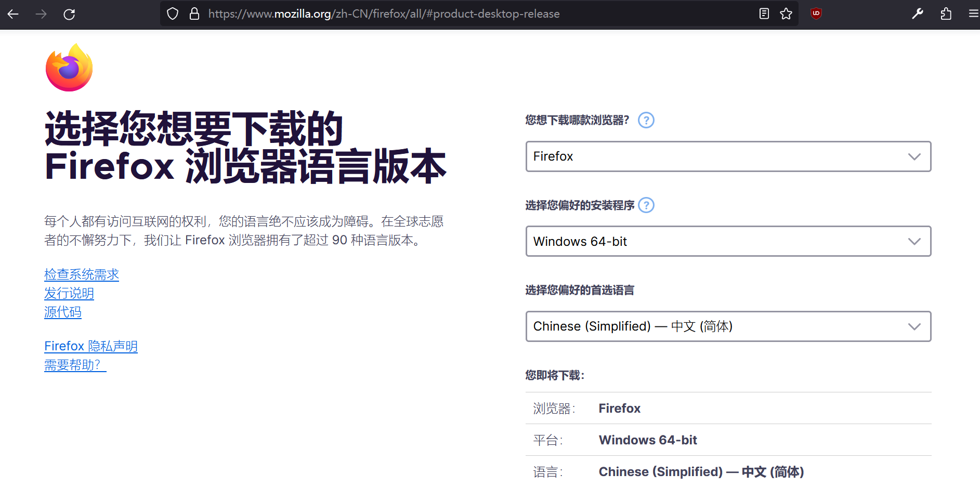Viewport: 980px width, 487px height.
Task: Click the label 选择您偏好的首选语言
Action: (x=580, y=290)
